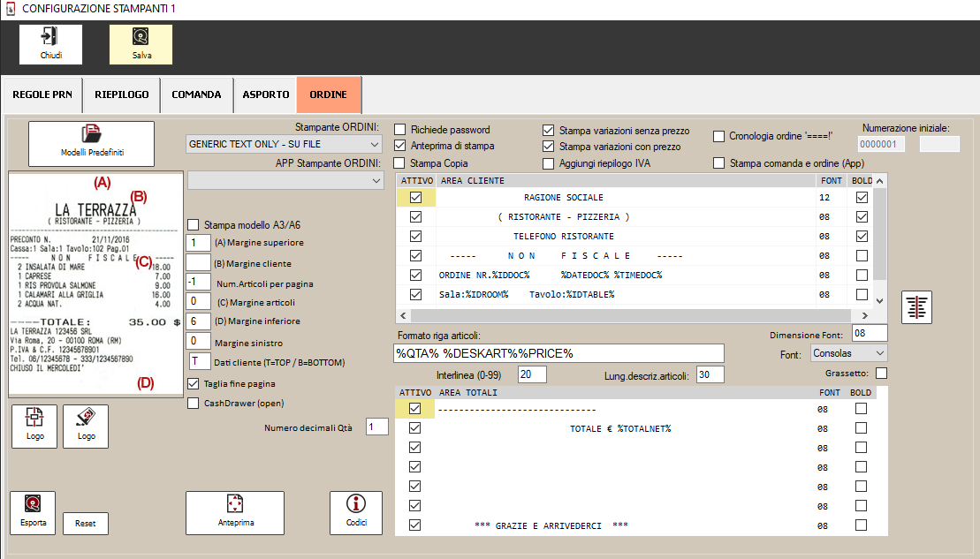980x559 pixels.
Task: Open Modelli Predefiniti templates folder
Action: tap(92, 143)
